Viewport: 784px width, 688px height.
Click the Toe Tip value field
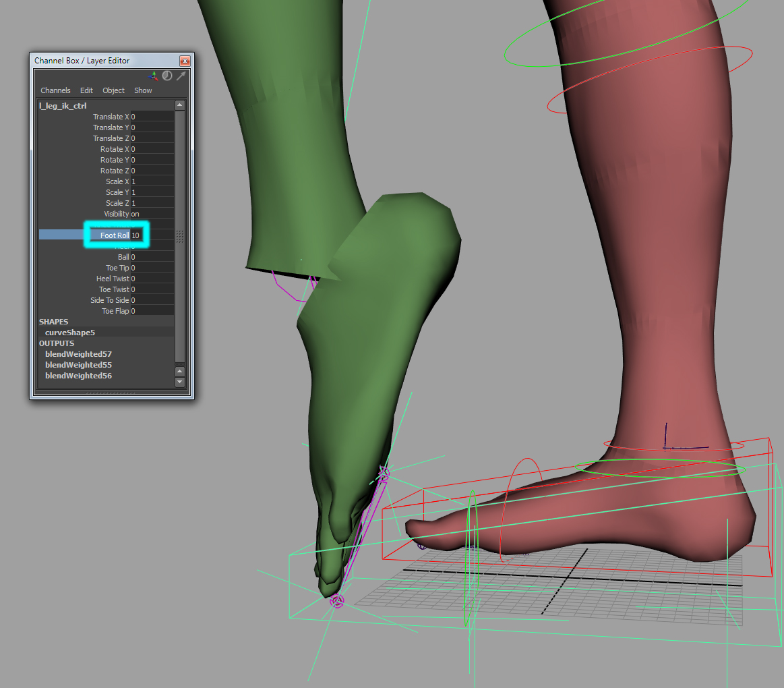coord(152,268)
